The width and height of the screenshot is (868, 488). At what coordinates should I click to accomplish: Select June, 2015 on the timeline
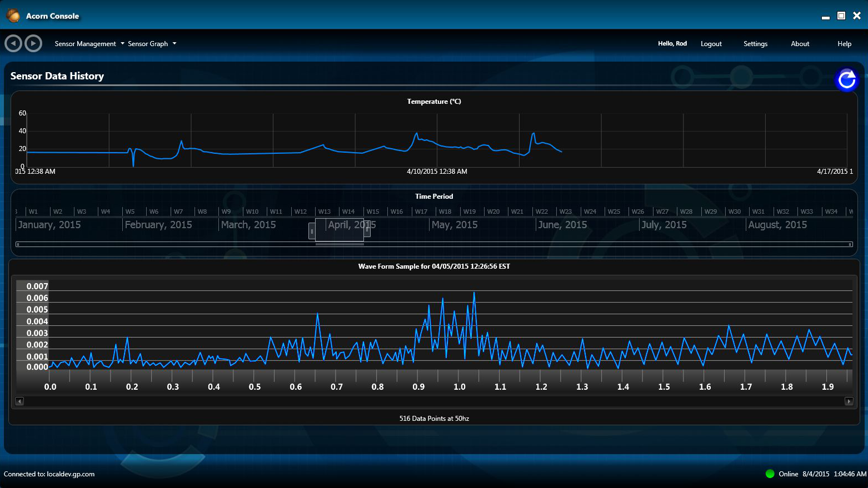click(x=562, y=225)
